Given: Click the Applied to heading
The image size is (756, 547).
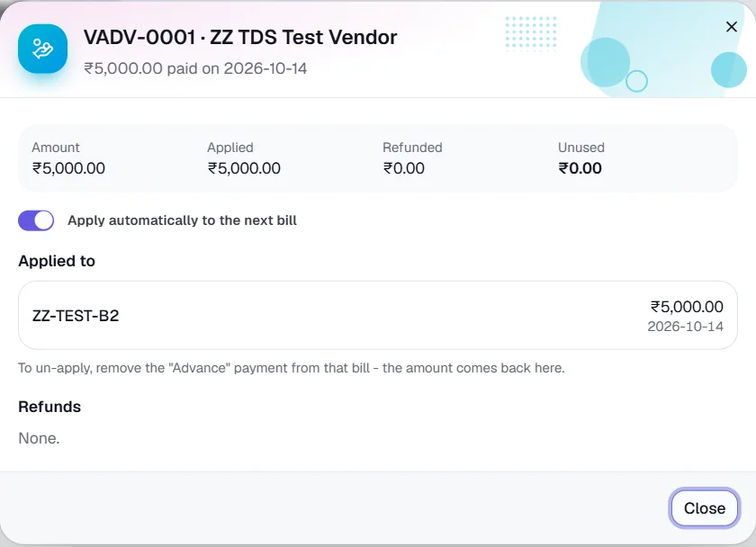Looking at the screenshot, I should 57,261.
